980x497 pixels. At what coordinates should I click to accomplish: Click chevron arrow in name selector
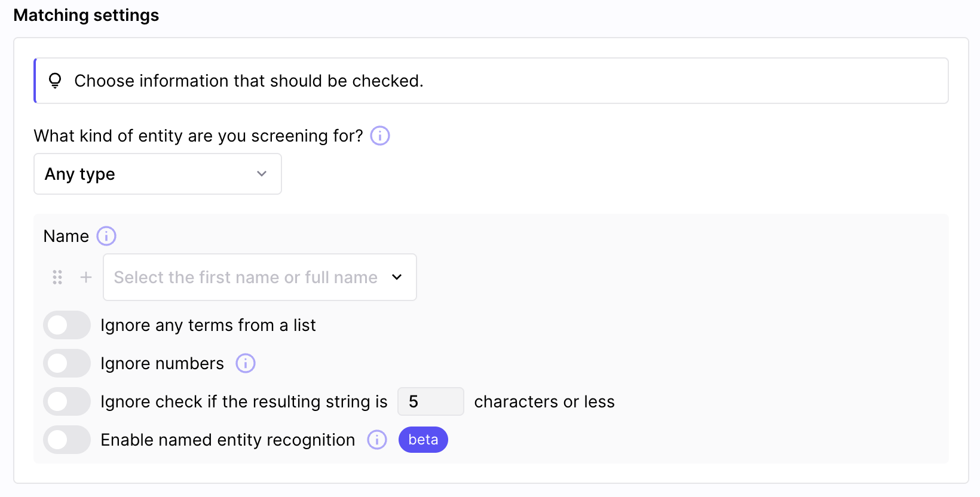pyautogui.click(x=397, y=277)
